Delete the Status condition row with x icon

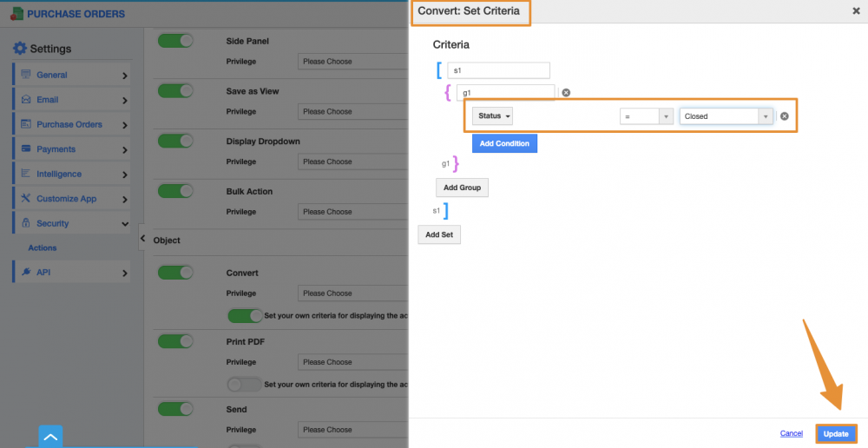[784, 116]
